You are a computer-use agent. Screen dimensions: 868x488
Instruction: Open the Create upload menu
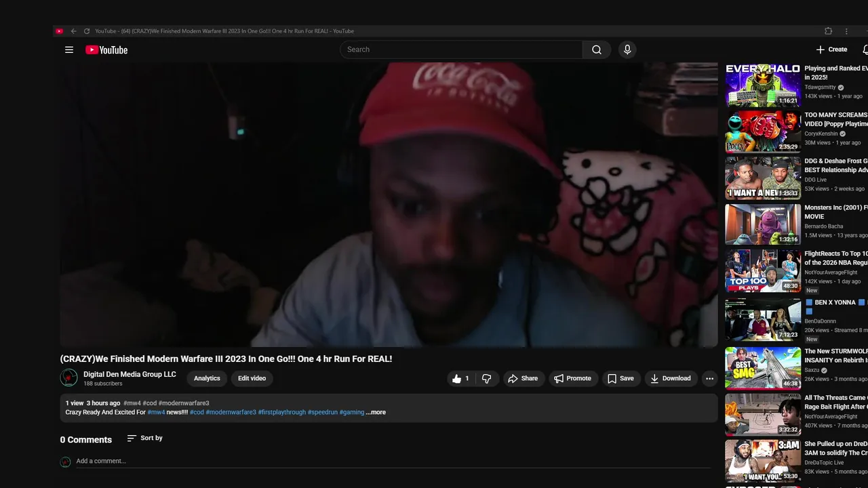tap(831, 49)
